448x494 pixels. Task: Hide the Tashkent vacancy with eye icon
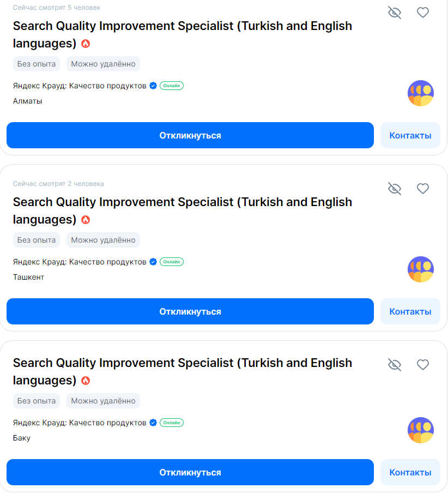395,189
